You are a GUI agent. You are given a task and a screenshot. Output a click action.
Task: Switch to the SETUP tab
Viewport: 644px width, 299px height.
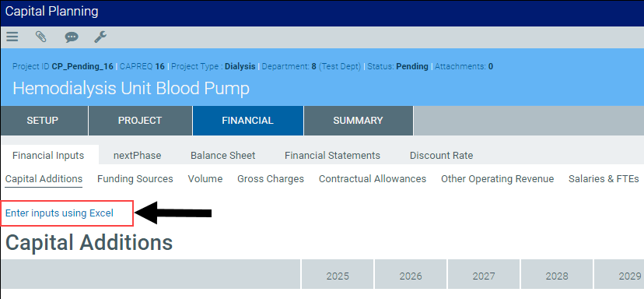[x=43, y=121]
